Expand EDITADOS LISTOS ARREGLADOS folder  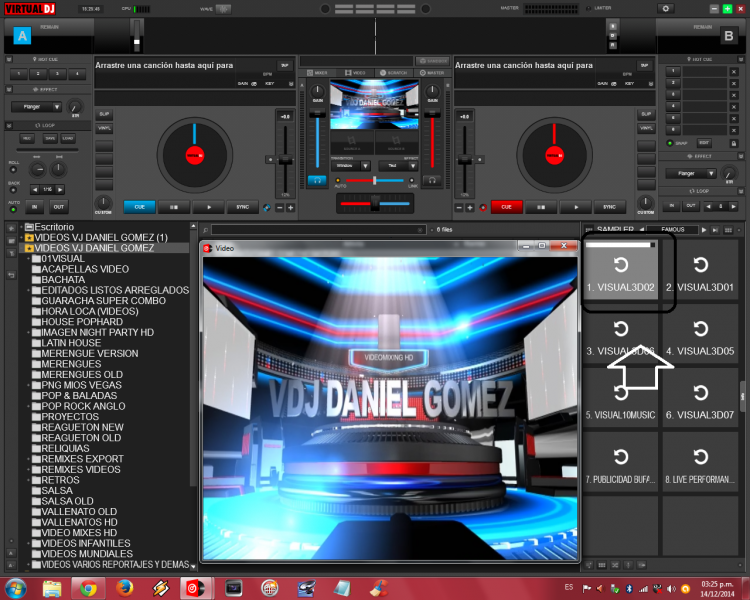pos(28,290)
